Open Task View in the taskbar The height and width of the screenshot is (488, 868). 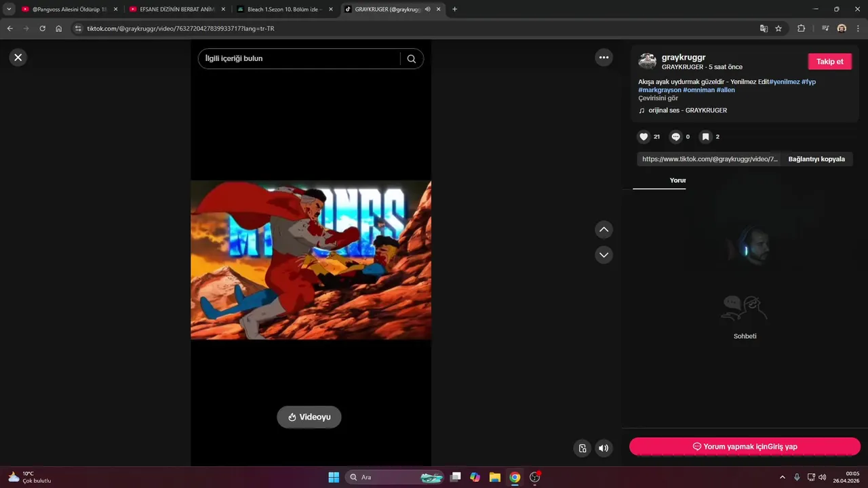456,477
